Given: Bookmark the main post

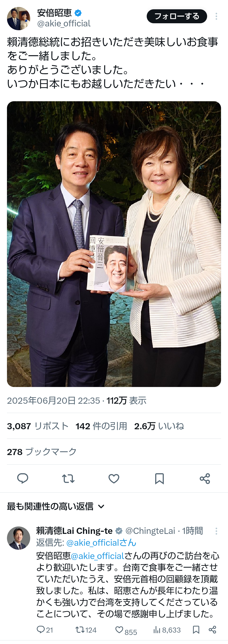Looking at the screenshot, I should click(x=159, y=479).
